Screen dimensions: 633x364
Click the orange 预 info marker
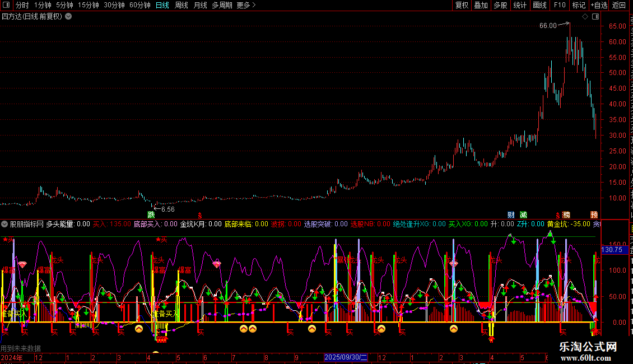tap(594, 214)
